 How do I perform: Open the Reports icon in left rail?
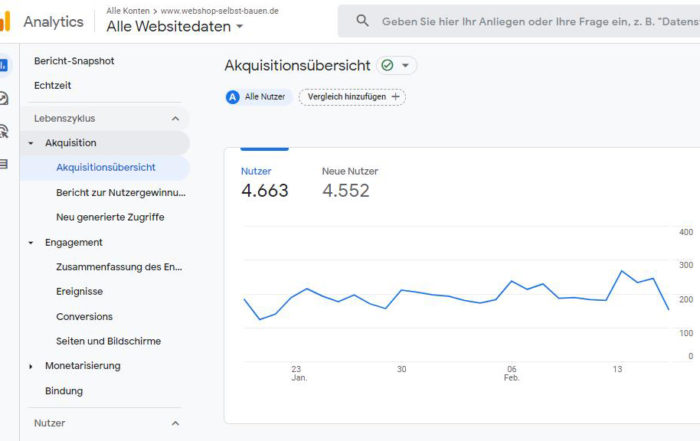click(x=4, y=66)
